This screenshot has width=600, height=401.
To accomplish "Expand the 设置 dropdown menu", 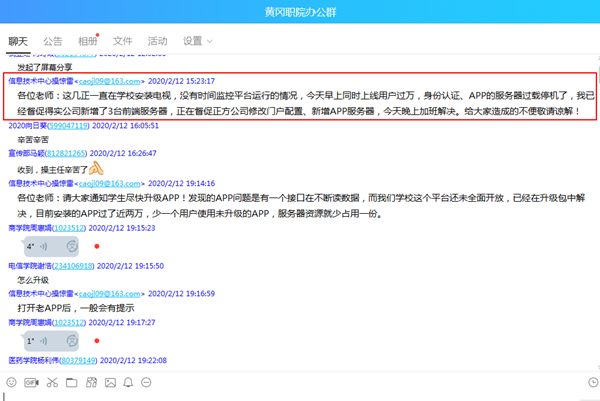I will pos(197,41).
